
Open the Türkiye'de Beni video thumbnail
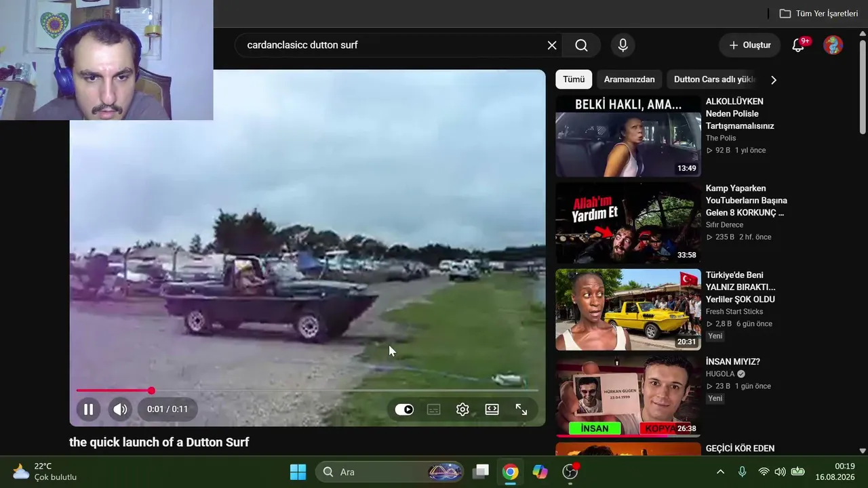coord(628,310)
